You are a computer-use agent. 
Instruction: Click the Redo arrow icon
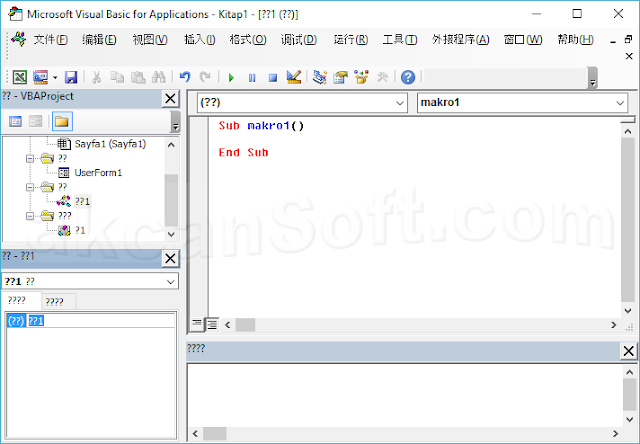click(x=205, y=77)
